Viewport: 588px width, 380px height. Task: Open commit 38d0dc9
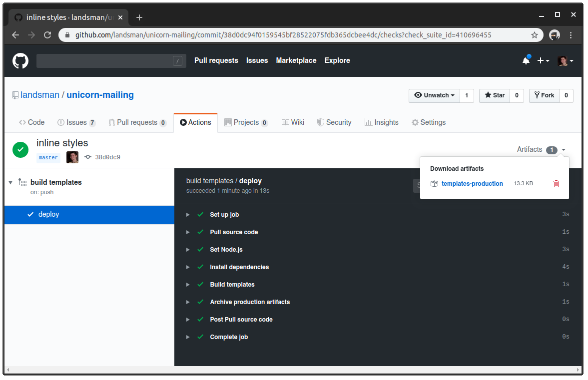click(x=107, y=157)
